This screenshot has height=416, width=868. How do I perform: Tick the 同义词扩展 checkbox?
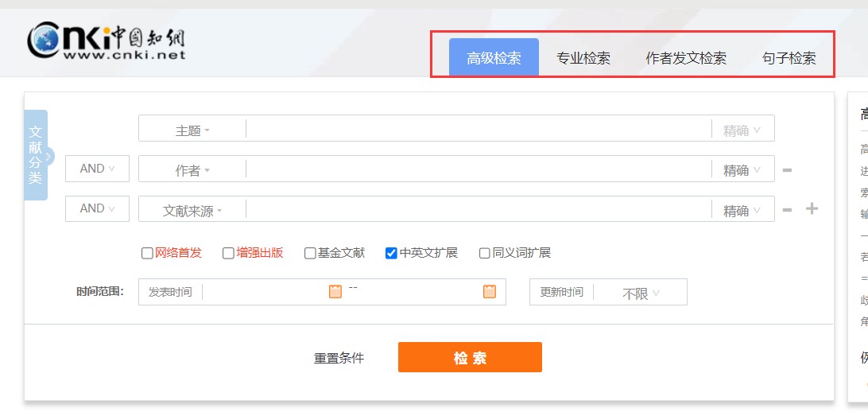tap(484, 253)
